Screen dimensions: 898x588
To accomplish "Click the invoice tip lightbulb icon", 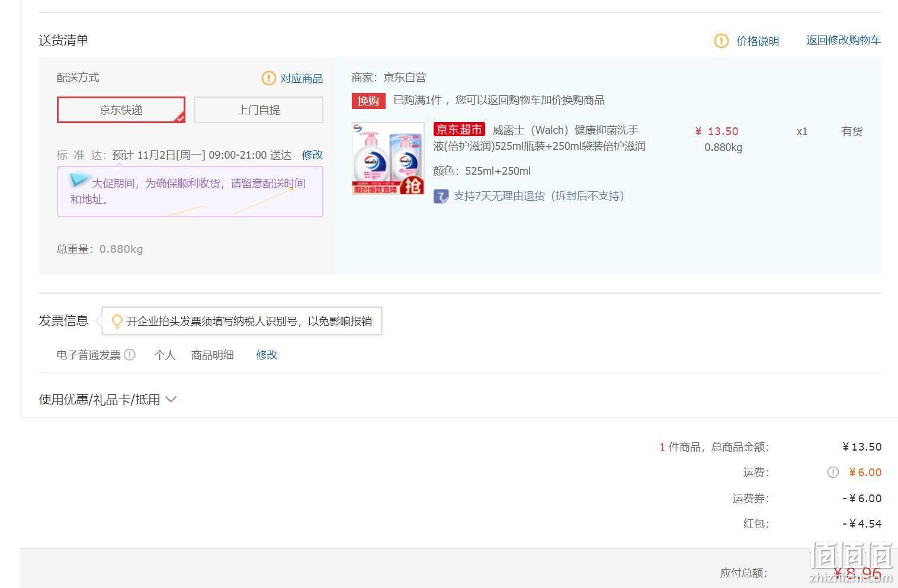I will click(x=117, y=321).
